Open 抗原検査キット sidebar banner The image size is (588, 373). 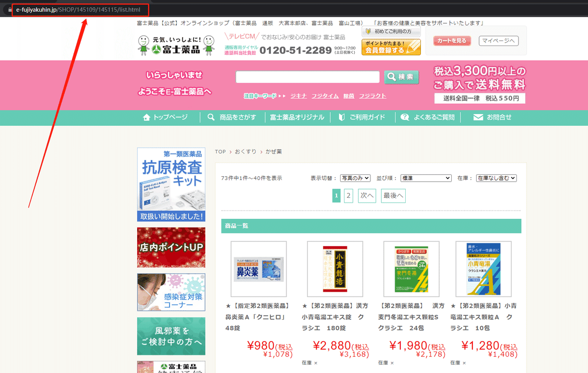(171, 185)
